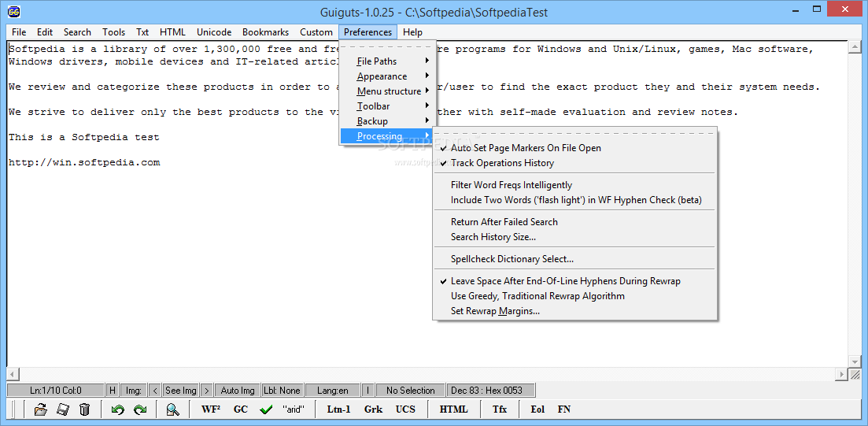Click the Lang:en status button
The width and height of the screenshot is (868, 426).
coord(333,391)
